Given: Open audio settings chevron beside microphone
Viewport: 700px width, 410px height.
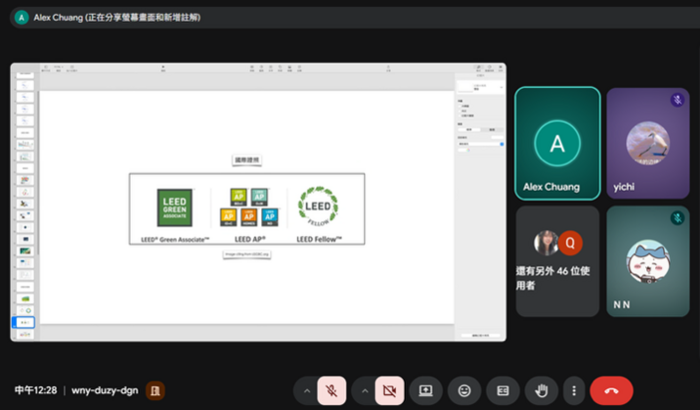Looking at the screenshot, I should pos(307,391).
